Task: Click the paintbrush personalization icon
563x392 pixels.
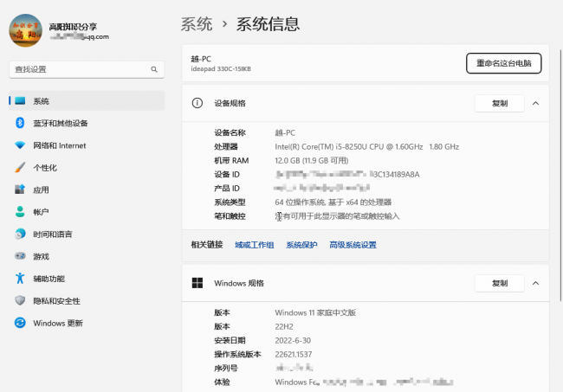Action: click(x=20, y=168)
